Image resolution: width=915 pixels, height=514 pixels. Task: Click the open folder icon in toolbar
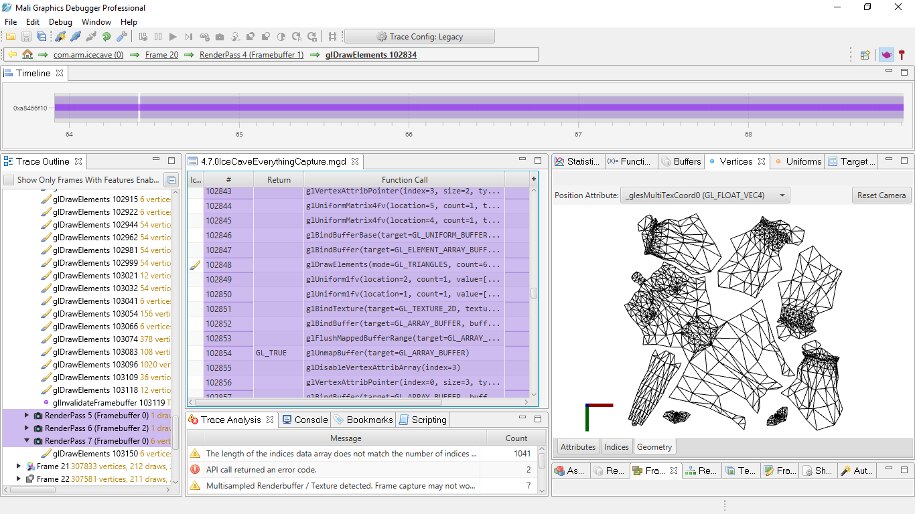coord(10,37)
